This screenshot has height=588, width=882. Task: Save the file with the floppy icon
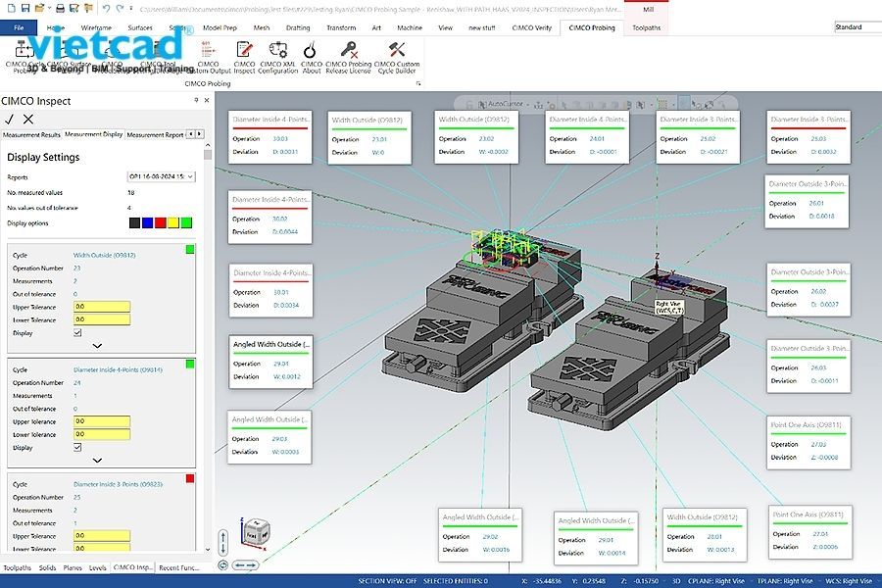25,9
